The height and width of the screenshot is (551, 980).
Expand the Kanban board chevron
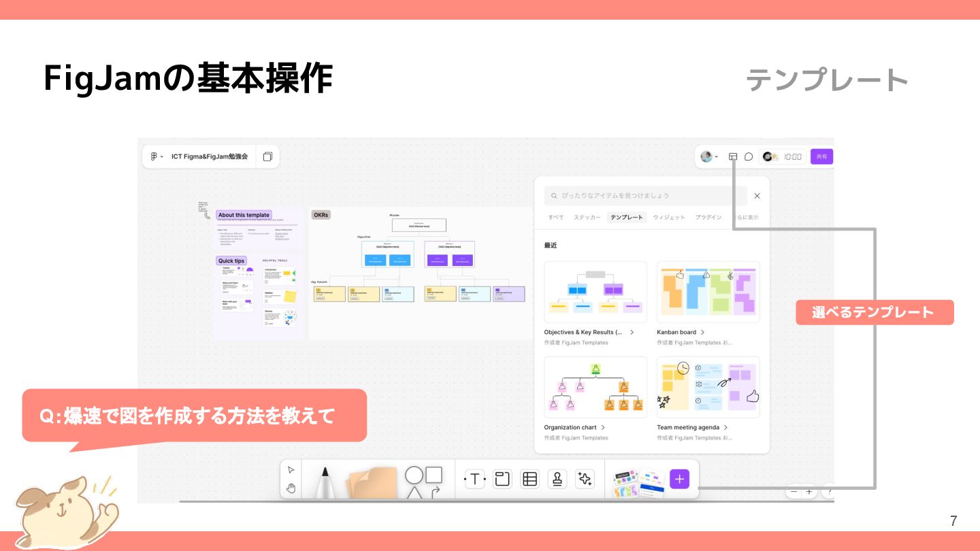tap(702, 332)
